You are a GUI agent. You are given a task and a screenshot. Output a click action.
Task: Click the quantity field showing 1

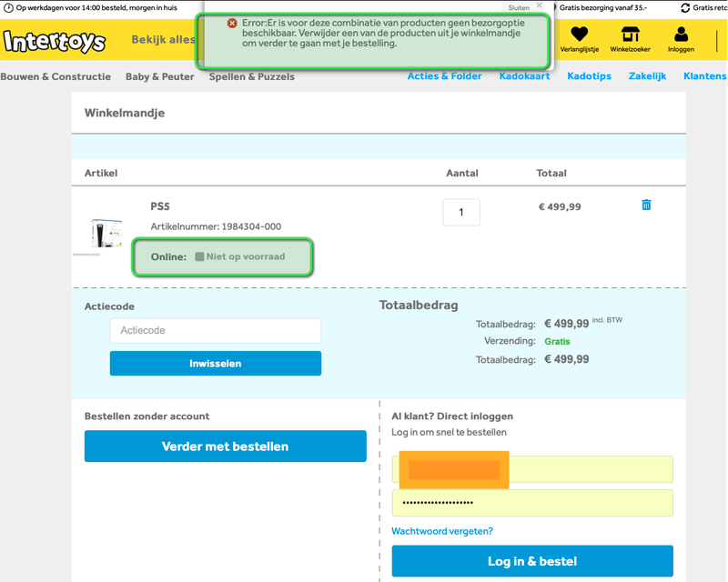click(x=461, y=212)
